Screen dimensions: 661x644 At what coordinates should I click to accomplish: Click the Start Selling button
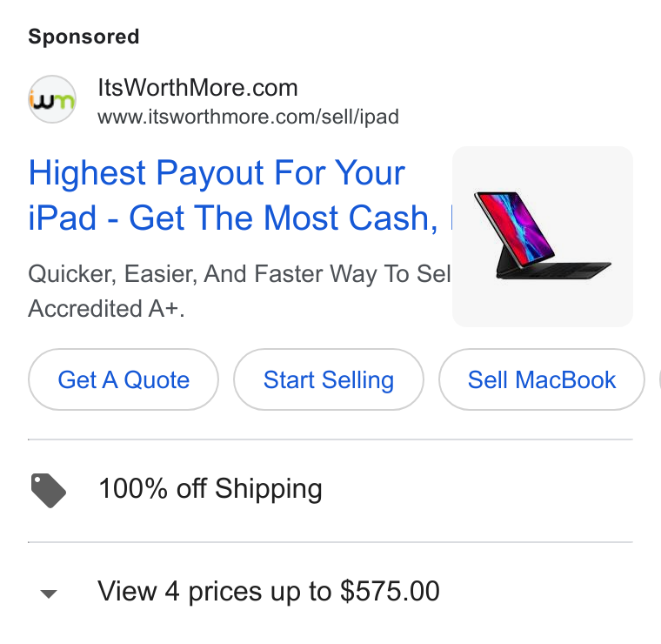(329, 379)
